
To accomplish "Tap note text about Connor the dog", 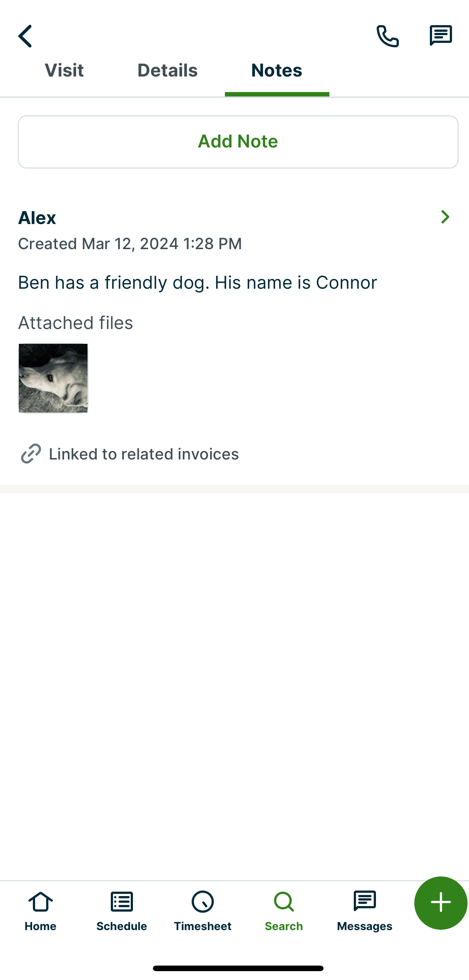I will pos(197,283).
